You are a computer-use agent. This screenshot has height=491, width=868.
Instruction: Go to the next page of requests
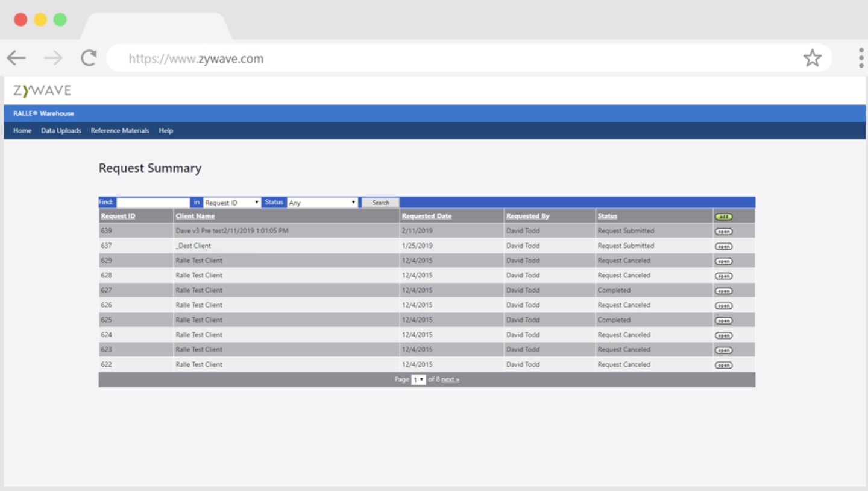point(450,379)
